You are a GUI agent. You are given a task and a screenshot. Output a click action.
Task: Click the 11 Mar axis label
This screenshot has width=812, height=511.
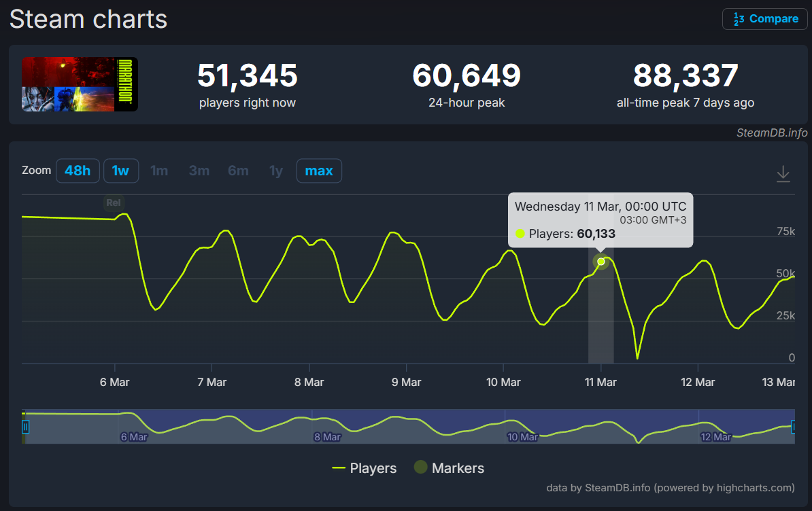coord(600,382)
